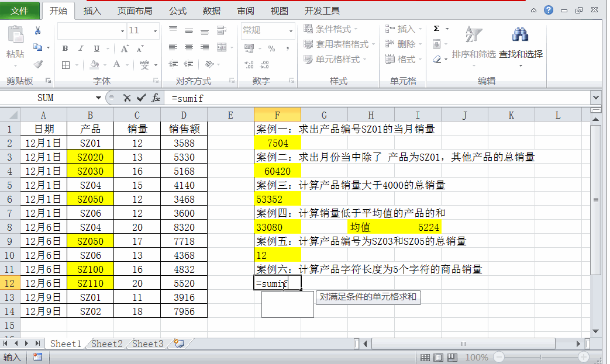The width and height of the screenshot is (610, 364).
Task: Open the font size dropdown
Action: [x=155, y=31]
